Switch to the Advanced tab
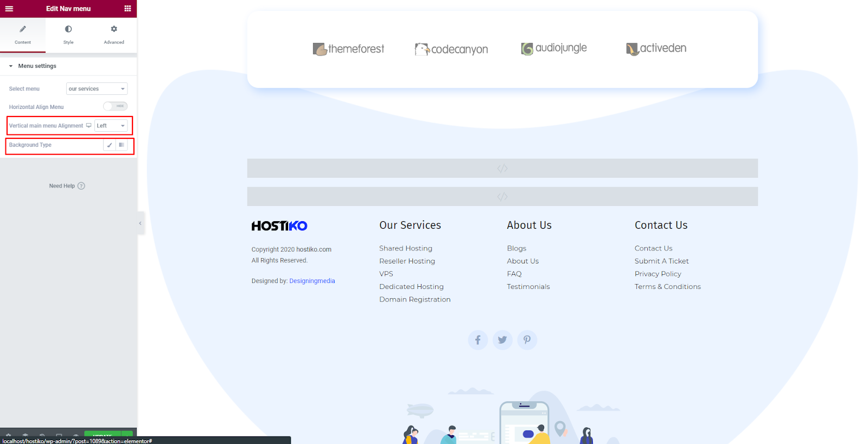Screen dimensions: 868x444 click(114, 35)
